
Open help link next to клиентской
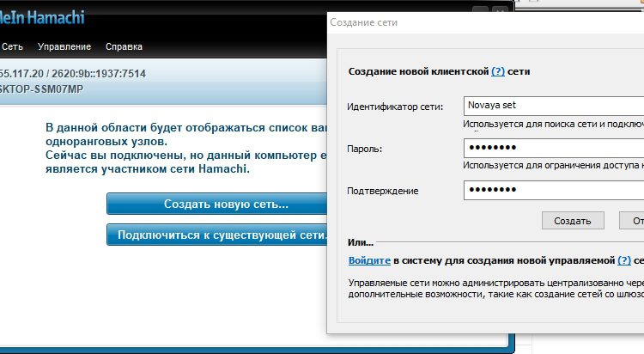point(498,71)
